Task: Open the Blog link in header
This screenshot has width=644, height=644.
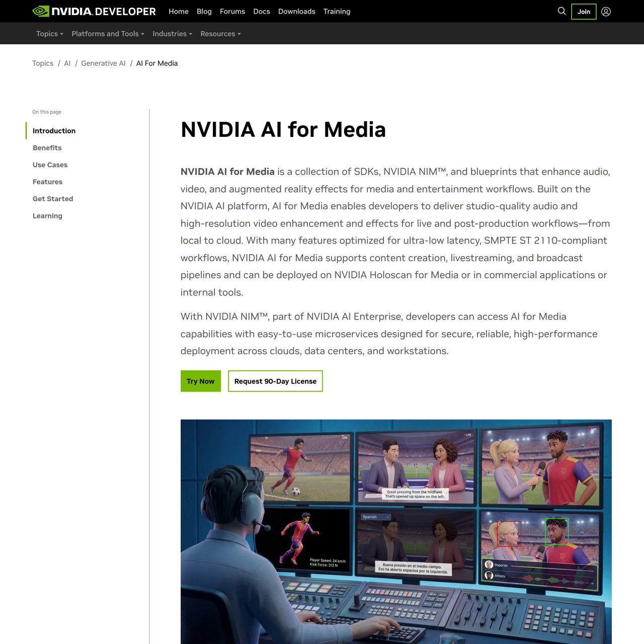Action: click(204, 11)
